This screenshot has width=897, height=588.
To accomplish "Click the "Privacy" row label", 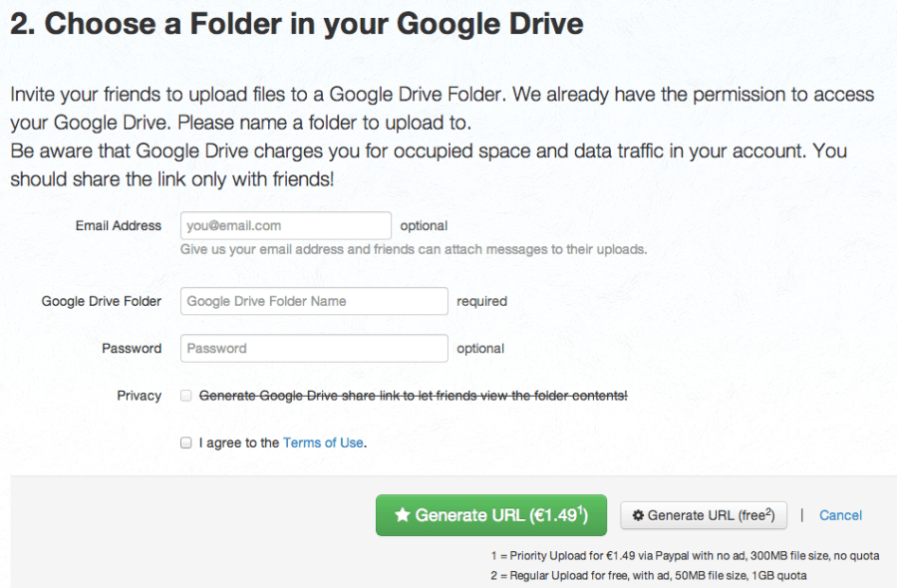I will tap(139, 396).
